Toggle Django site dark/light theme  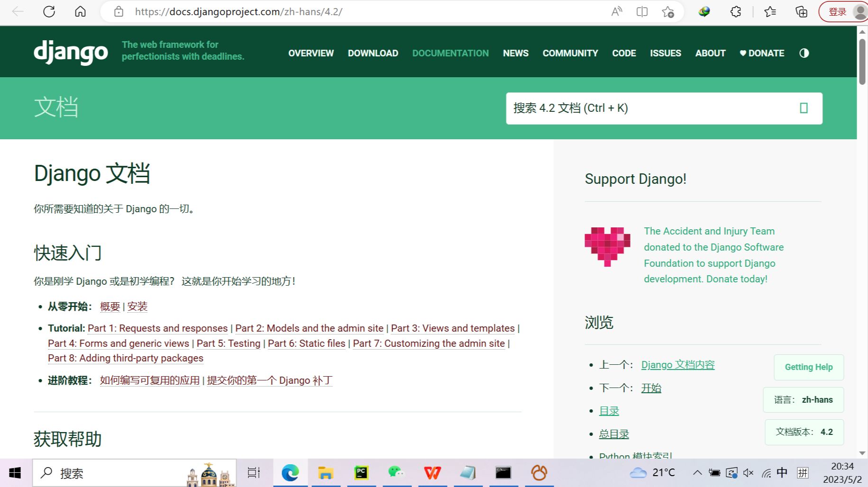click(x=804, y=53)
